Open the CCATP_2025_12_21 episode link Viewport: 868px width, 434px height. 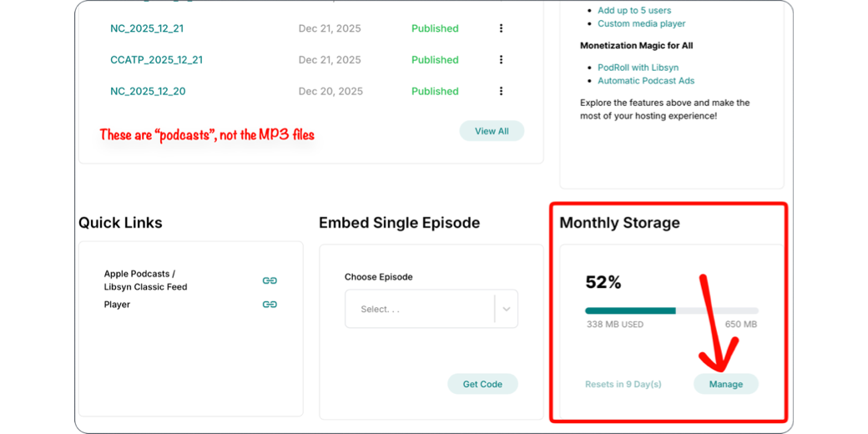click(x=156, y=60)
